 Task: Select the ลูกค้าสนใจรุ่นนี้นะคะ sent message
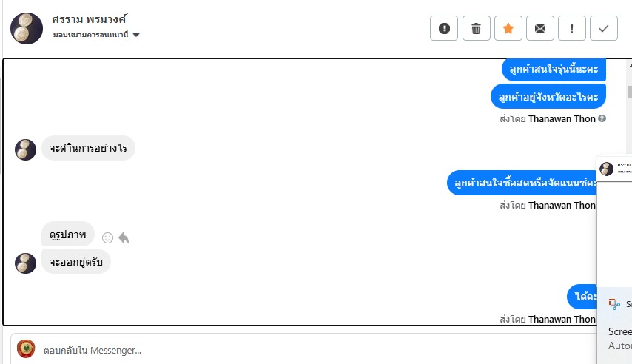(x=554, y=70)
